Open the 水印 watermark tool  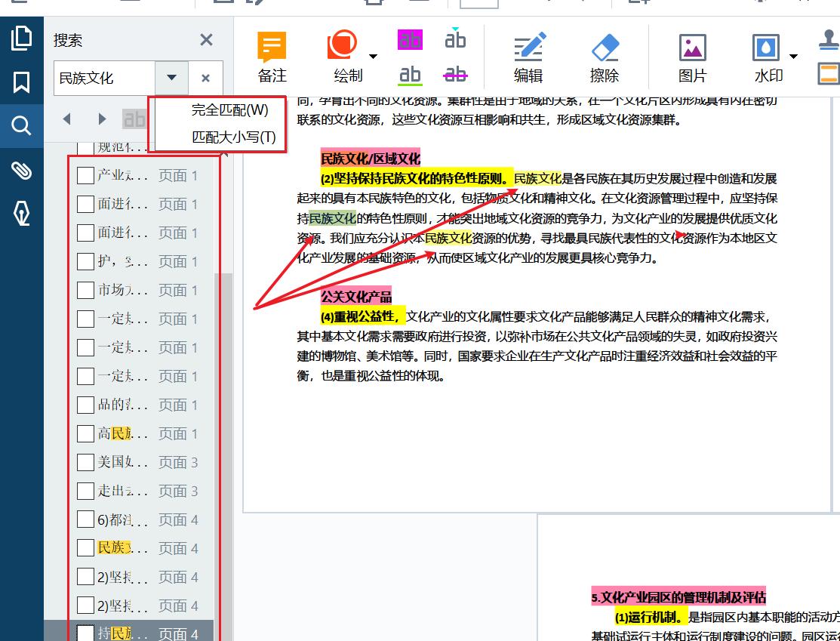pos(768,57)
